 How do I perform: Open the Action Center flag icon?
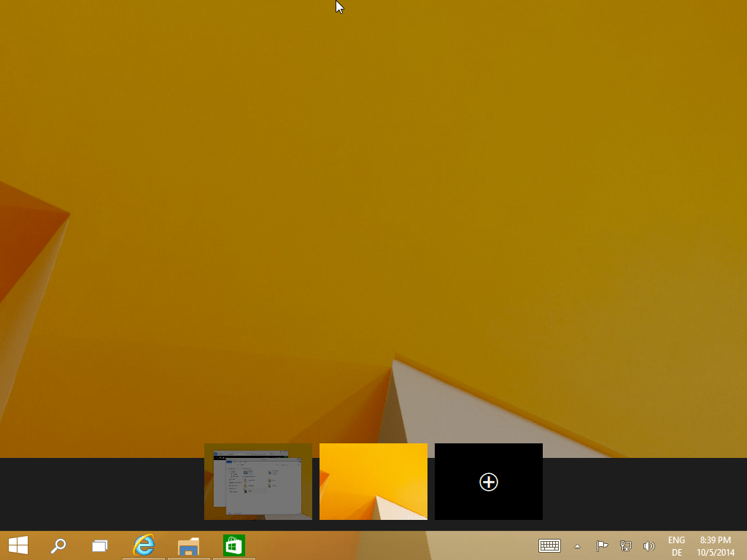pos(602,545)
